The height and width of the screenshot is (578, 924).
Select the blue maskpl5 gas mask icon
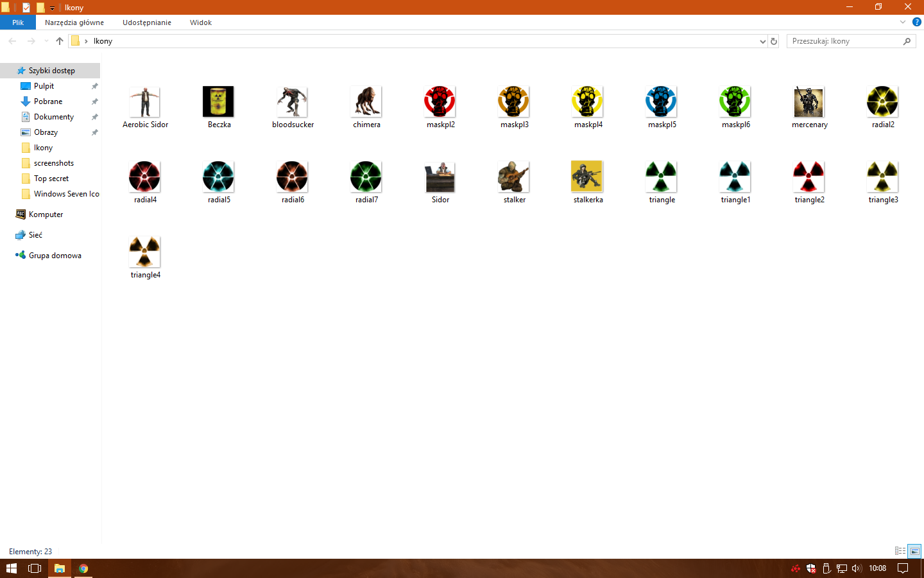(662, 102)
